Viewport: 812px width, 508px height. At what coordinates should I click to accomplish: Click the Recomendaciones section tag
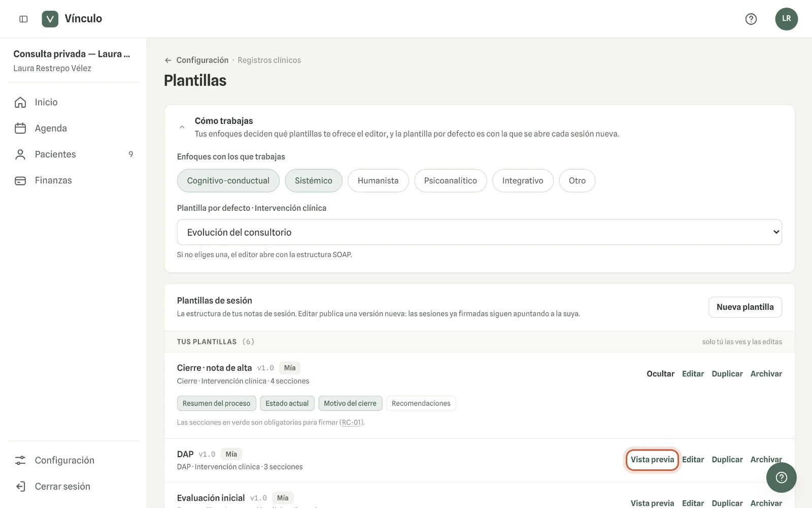click(421, 403)
